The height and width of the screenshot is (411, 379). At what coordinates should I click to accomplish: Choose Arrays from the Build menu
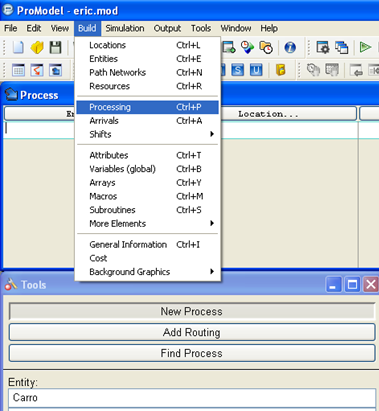pos(147,183)
